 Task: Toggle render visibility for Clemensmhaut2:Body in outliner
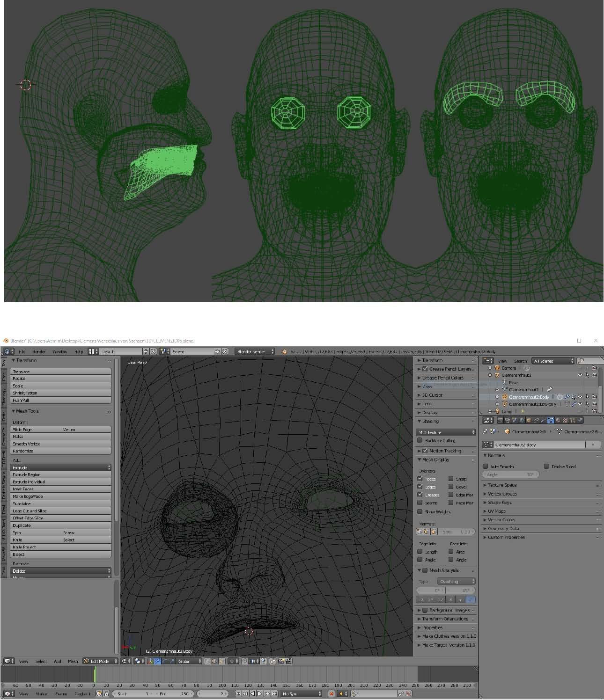click(594, 397)
